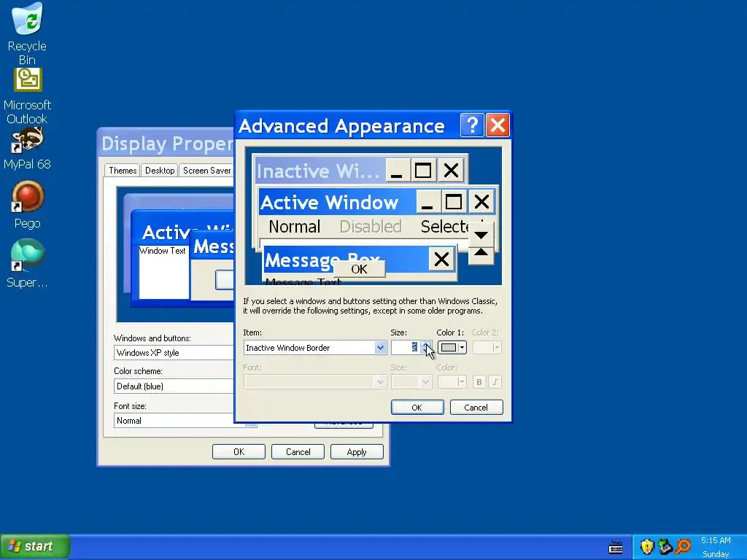Expand the Font Size dropdown
Viewport: 747px width, 560px height.
click(x=425, y=382)
